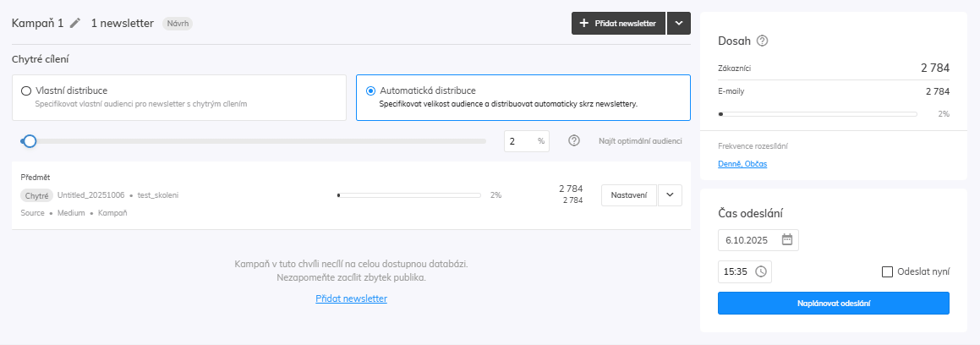
Task: Click the help icon next to Dosah
Action: pyautogui.click(x=762, y=41)
